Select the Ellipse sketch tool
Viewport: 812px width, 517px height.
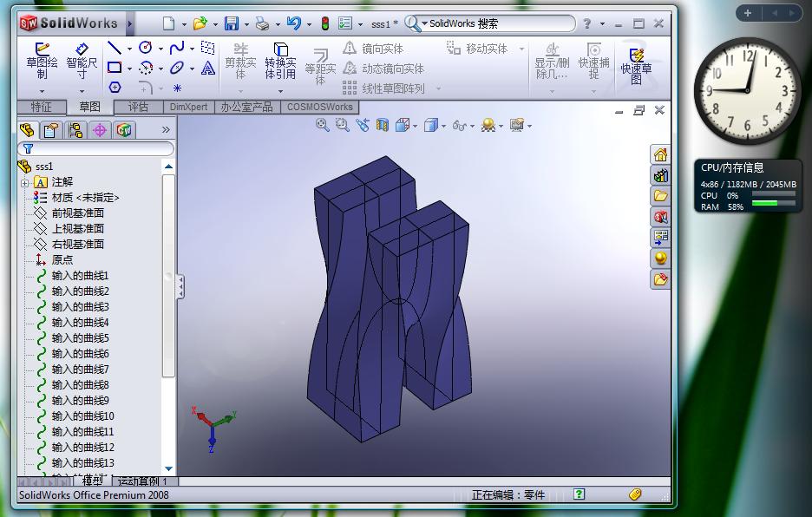[x=177, y=68]
